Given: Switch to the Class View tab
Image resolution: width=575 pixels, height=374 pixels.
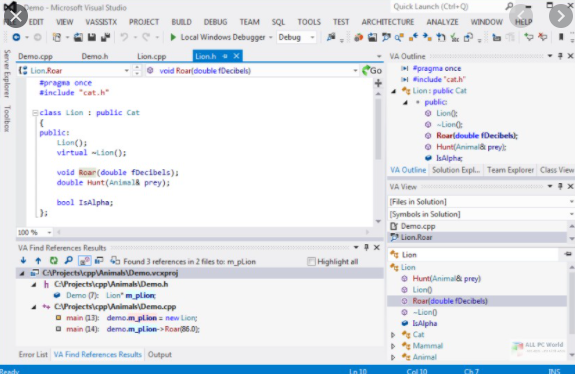Looking at the screenshot, I should tap(557, 170).
